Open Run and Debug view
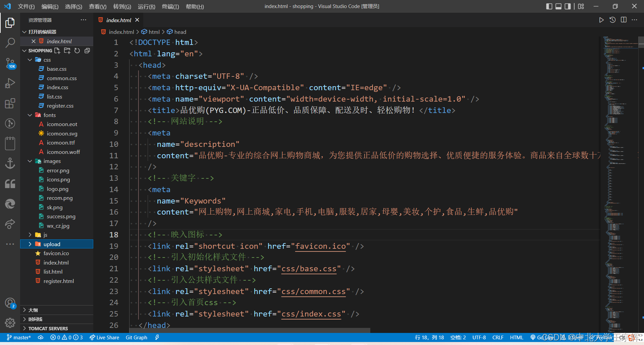This screenshot has height=345, width=644. pyautogui.click(x=10, y=83)
